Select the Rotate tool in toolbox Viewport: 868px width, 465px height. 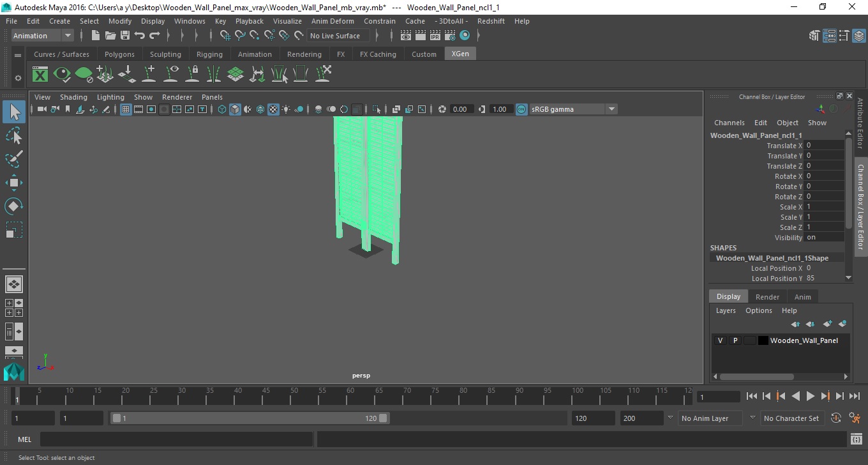point(14,206)
